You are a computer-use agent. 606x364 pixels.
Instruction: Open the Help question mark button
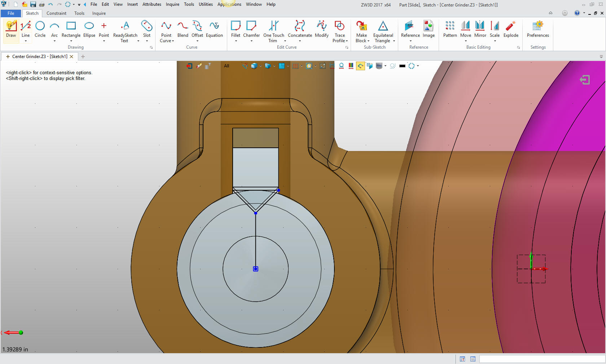(577, 13)
